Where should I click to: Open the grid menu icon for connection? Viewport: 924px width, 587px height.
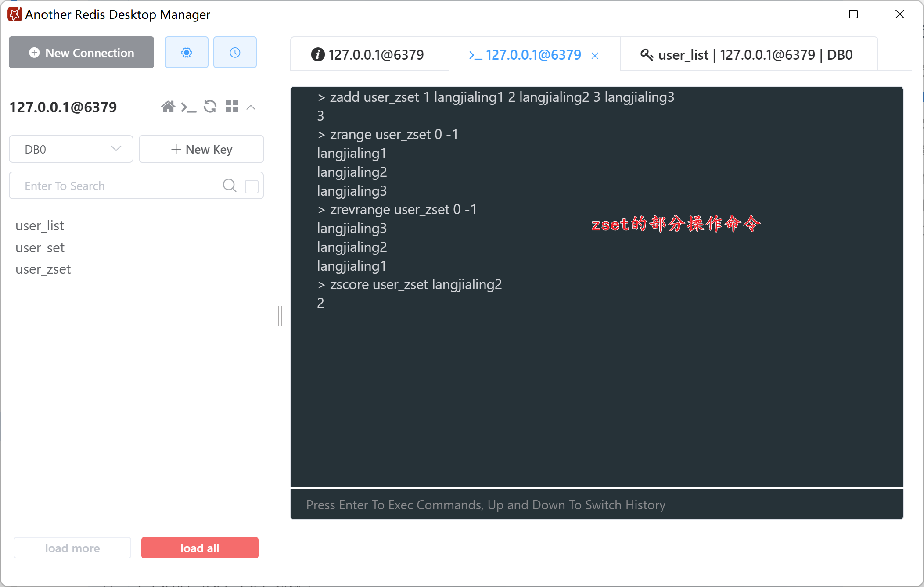coord(232,107)
